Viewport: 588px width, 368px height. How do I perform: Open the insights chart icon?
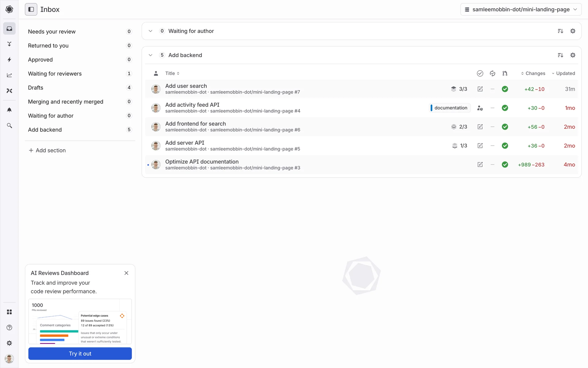pos(9,75)
